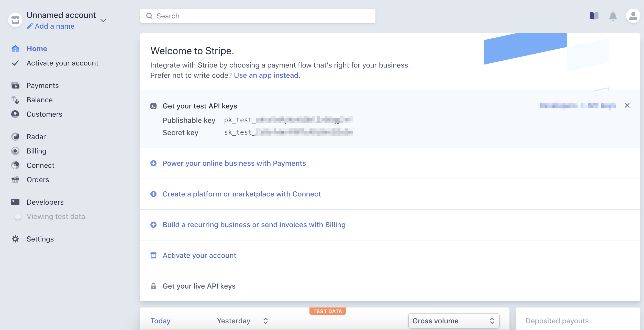
Task: Open the Gross volume dropdown
Action: coord(454,321)
